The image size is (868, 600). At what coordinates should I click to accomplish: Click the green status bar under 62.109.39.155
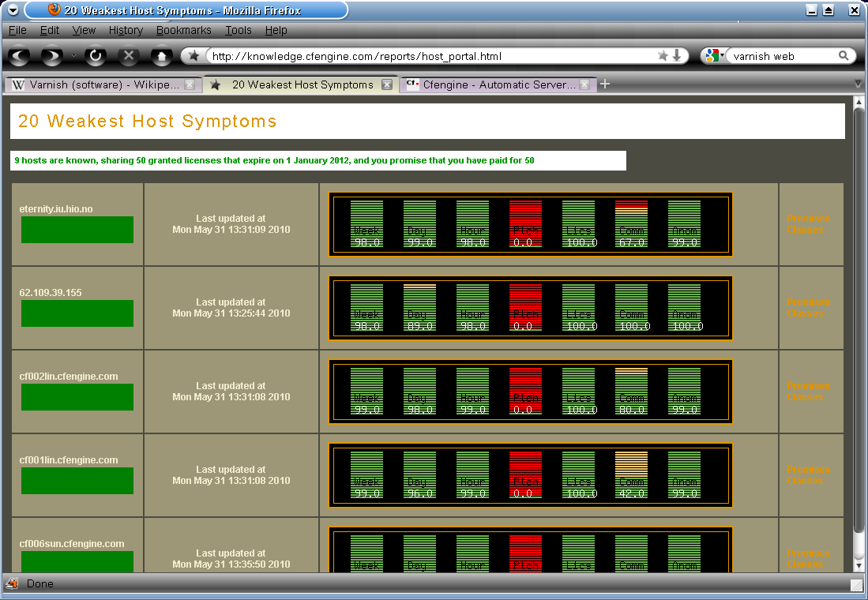pyautogui.click(x=77, y=313)
